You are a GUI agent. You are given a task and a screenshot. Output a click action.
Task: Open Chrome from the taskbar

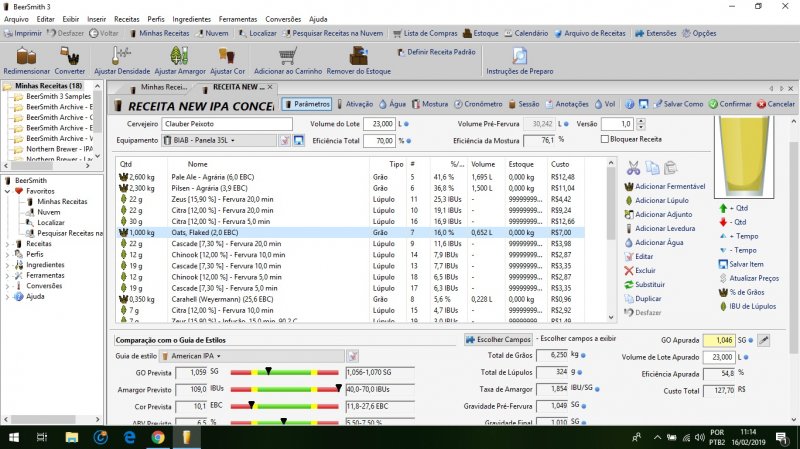tap(158, 437)
